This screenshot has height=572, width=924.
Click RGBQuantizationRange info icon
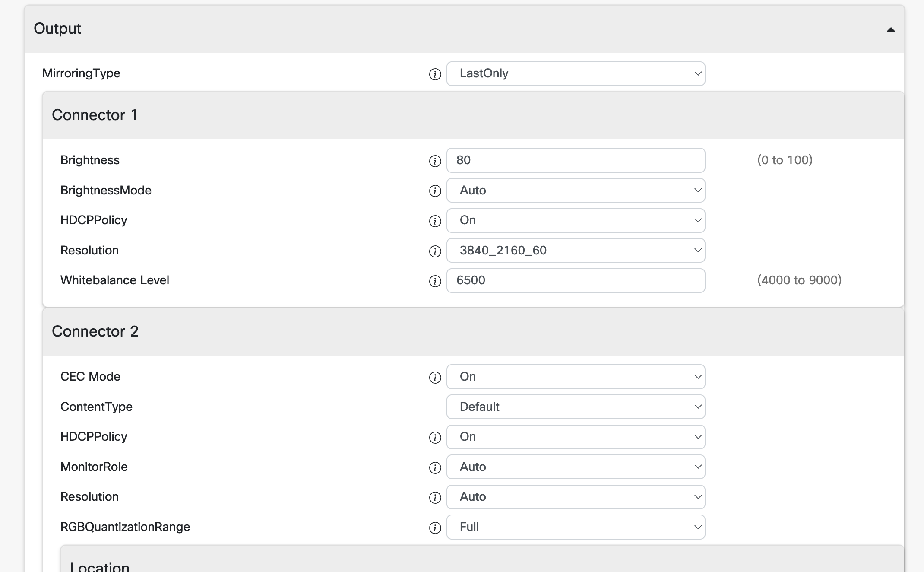(x=435, y=528)
